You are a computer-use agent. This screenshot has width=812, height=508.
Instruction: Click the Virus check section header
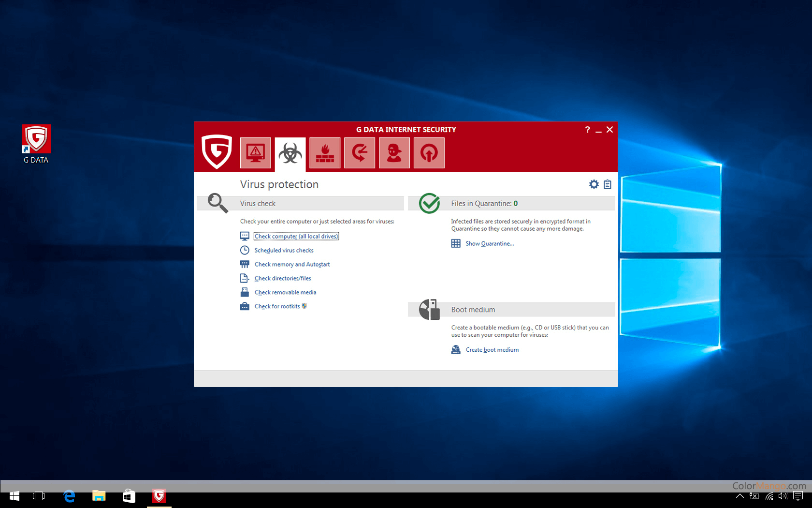click(300, 203)
